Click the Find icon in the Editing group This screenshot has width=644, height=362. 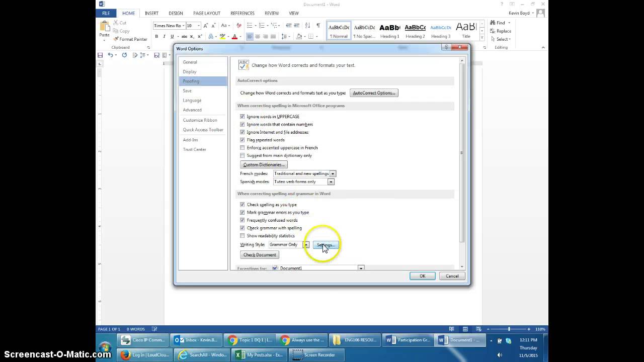point(493,23)
